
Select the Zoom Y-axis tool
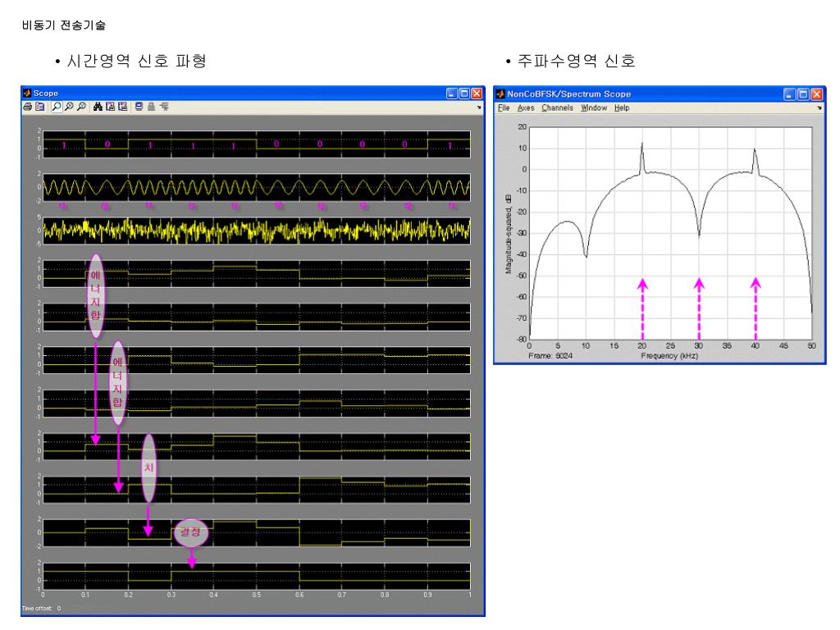81,107
